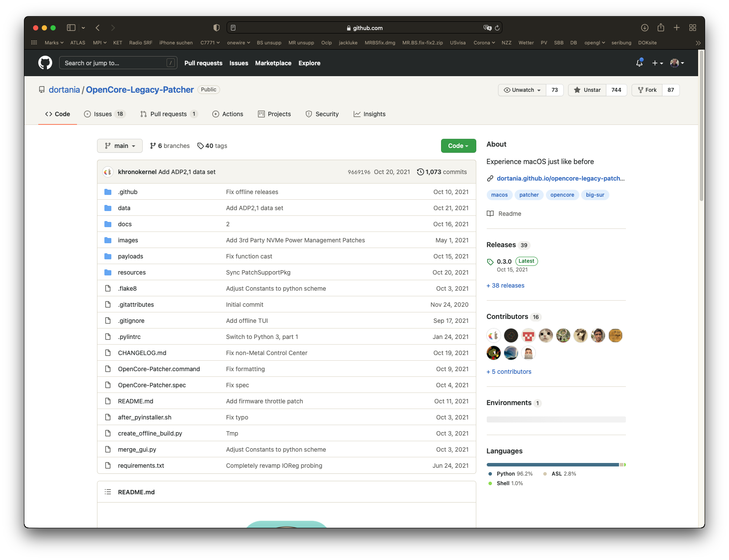
Task: Open the create new plus dropdown
Action: [658, 63]
